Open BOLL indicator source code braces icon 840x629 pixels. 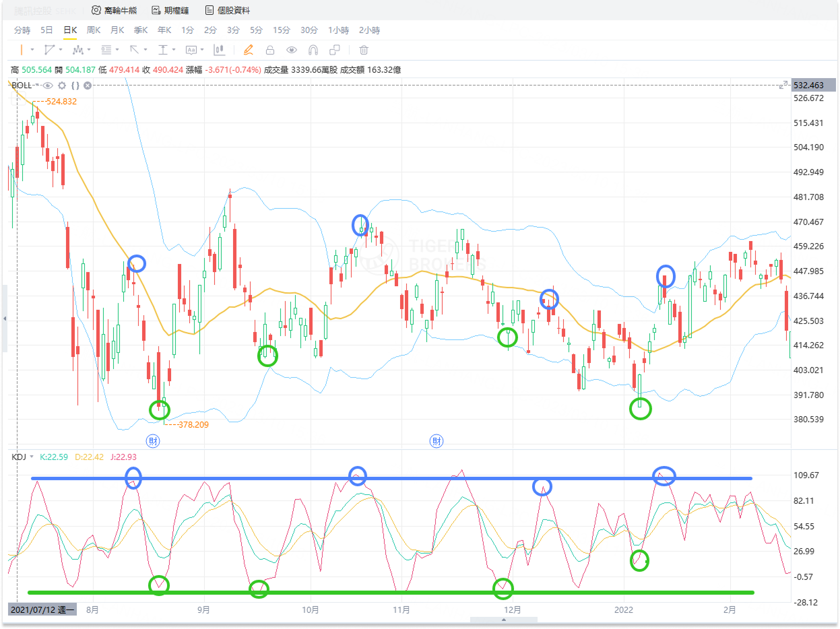(x=75, y=86)
